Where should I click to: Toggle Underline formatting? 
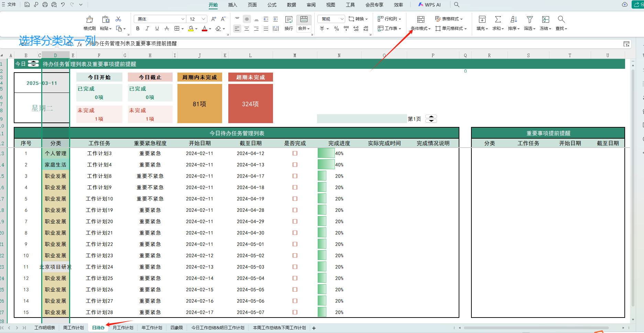point(157,29)
